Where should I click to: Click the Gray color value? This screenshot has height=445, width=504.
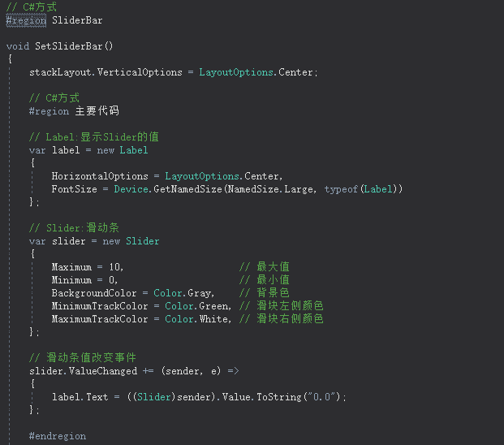200,293
